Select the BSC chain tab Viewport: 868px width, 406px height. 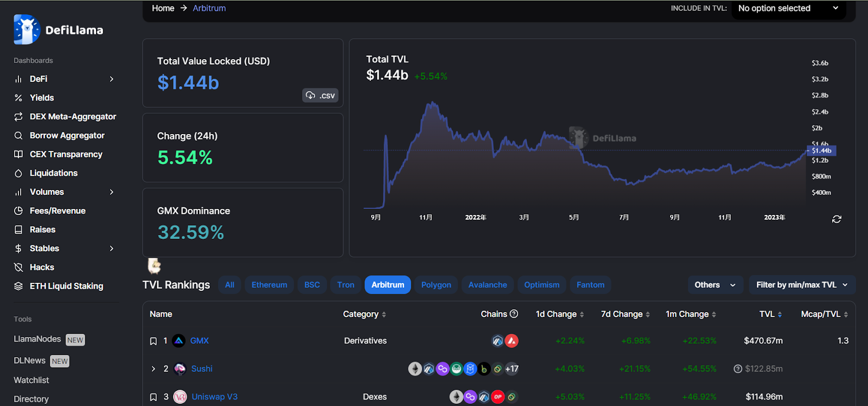312,285
